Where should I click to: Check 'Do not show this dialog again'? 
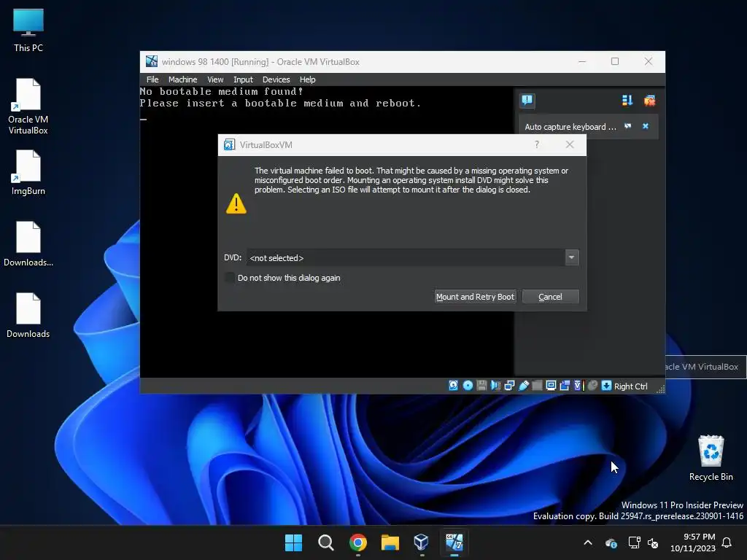pyautogui.click(x=230, y=278)
